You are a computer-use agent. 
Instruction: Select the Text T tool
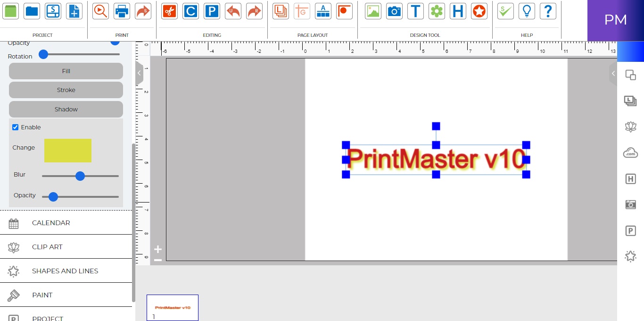click(415, 11)
